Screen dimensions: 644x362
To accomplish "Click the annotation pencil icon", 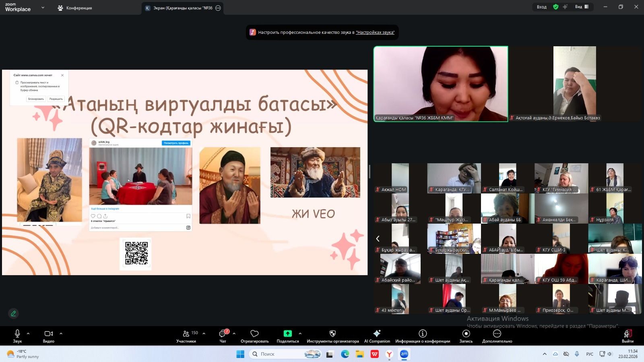I will click(x=13, y=313).
